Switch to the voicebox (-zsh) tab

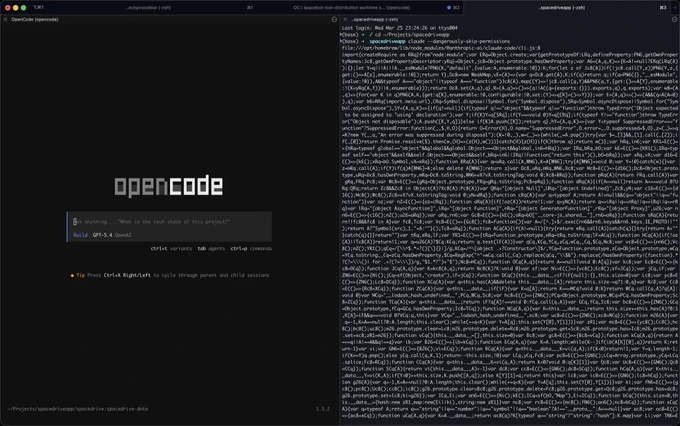[149, 7]
